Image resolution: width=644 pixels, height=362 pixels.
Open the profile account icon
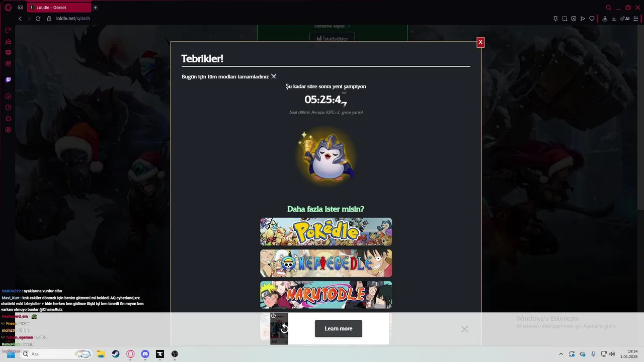[605, 19]
